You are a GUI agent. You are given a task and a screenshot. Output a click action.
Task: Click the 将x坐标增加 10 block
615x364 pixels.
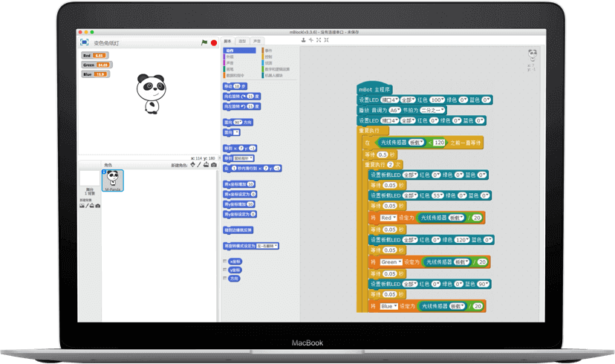[x=239, y=184]
